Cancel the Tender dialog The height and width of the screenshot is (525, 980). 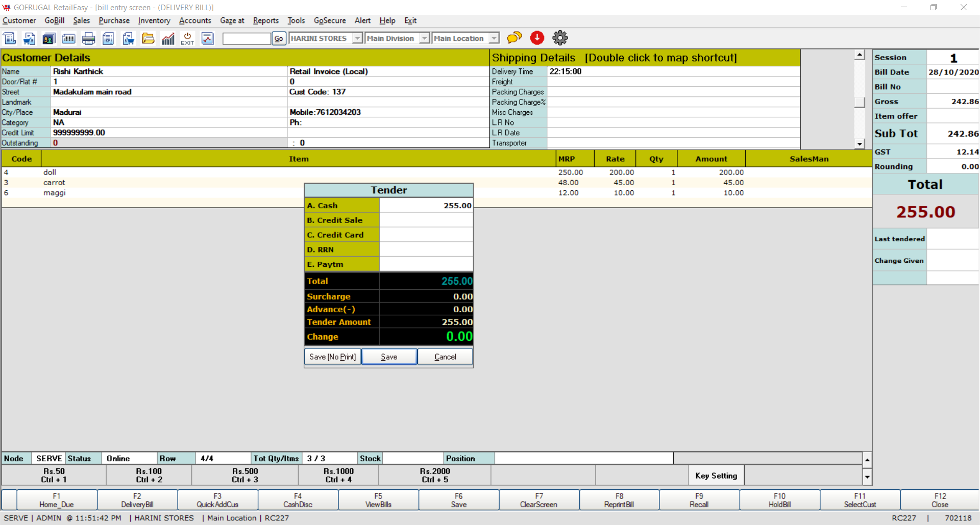445,357
